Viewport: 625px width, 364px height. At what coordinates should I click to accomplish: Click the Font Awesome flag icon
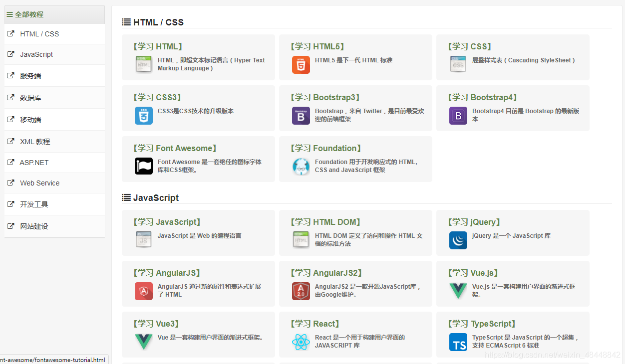click(x=144, y=166)
